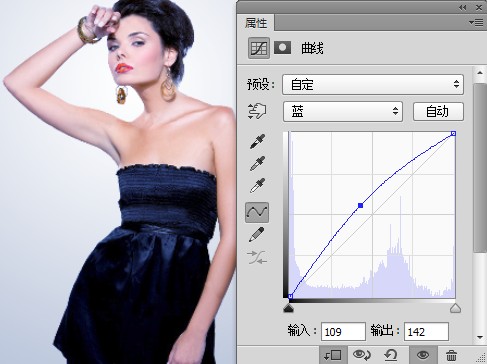This screenshot has height=364, width=487.
Task: Click the on-image targeted adjustment hand tool
Action: tap(257, 111)
